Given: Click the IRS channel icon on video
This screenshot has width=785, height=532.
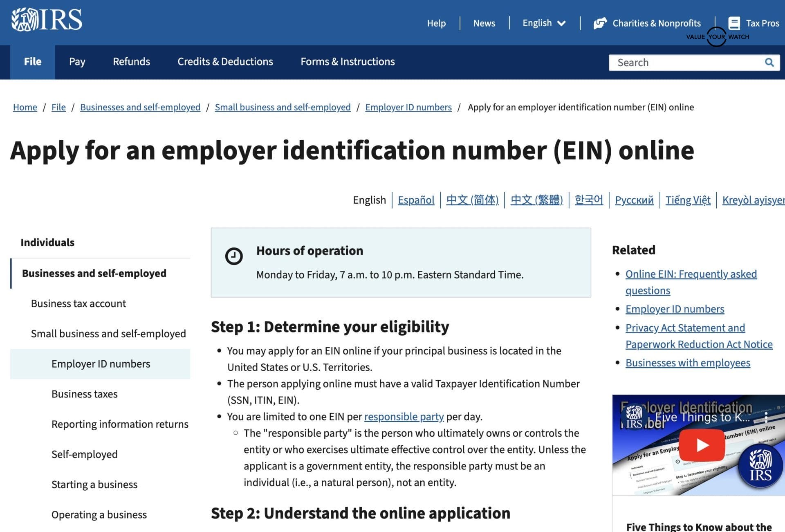Looking at the screenshot, I should [x=634, y=417].
